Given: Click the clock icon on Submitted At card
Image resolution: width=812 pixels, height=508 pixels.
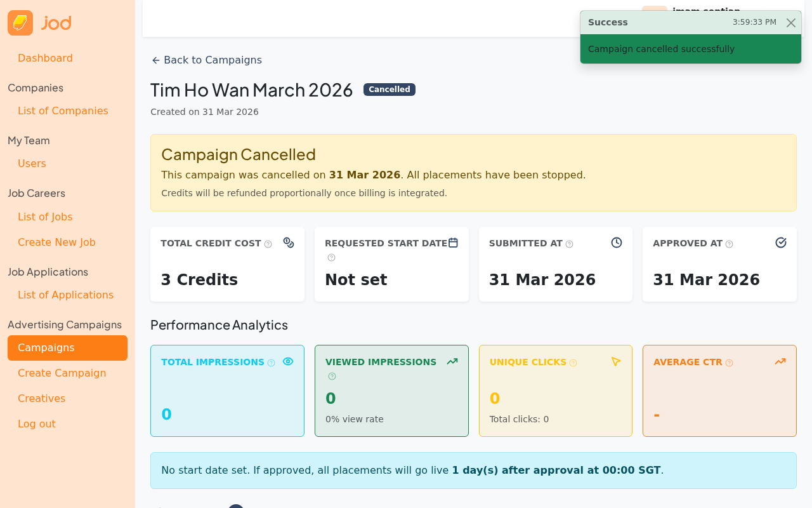Looking at the screenshot, I should pos(616,242).
